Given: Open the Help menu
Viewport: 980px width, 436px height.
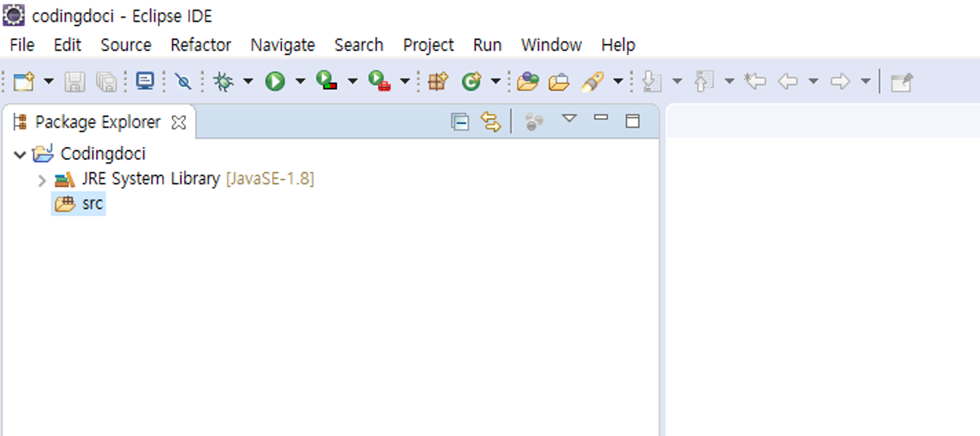Looking at the screenshot, I should pos(619,45).
